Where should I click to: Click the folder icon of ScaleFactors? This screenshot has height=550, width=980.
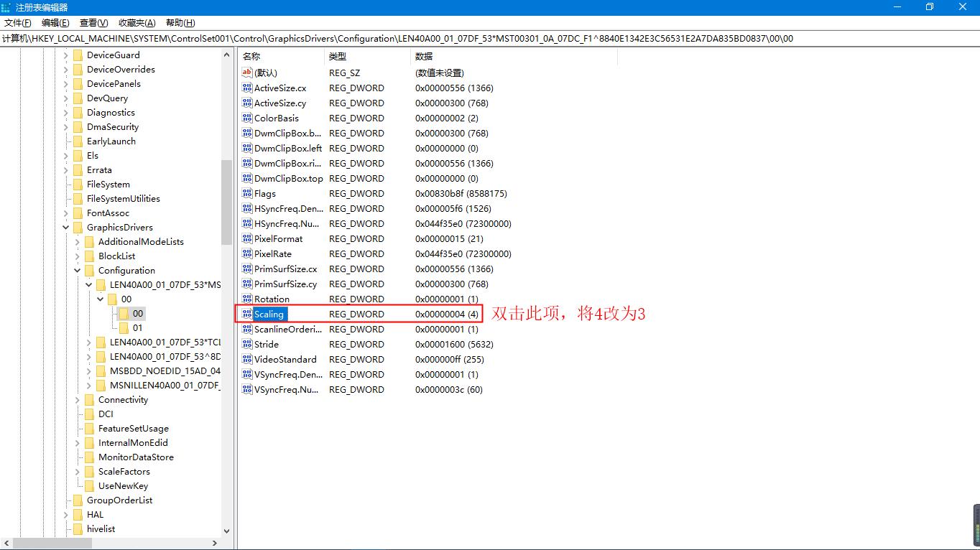click(89, 472)
